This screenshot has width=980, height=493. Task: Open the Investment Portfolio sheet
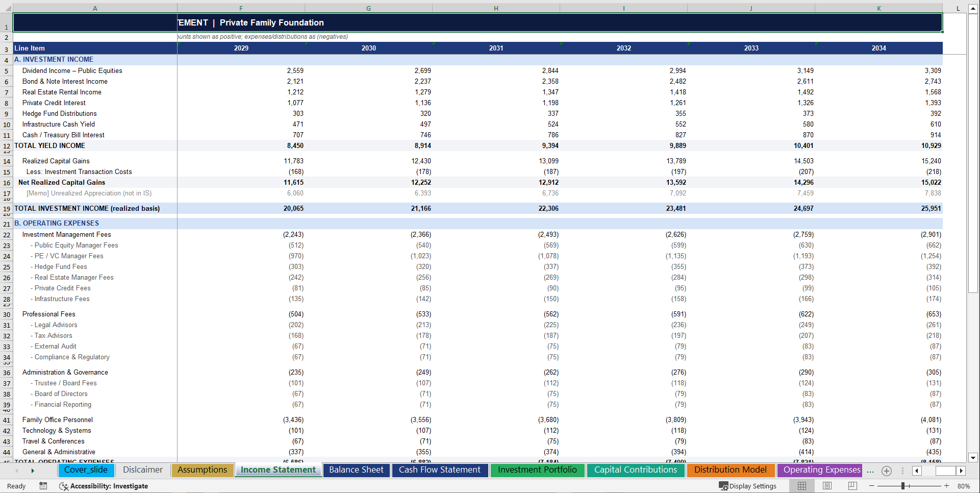point(537,470)
